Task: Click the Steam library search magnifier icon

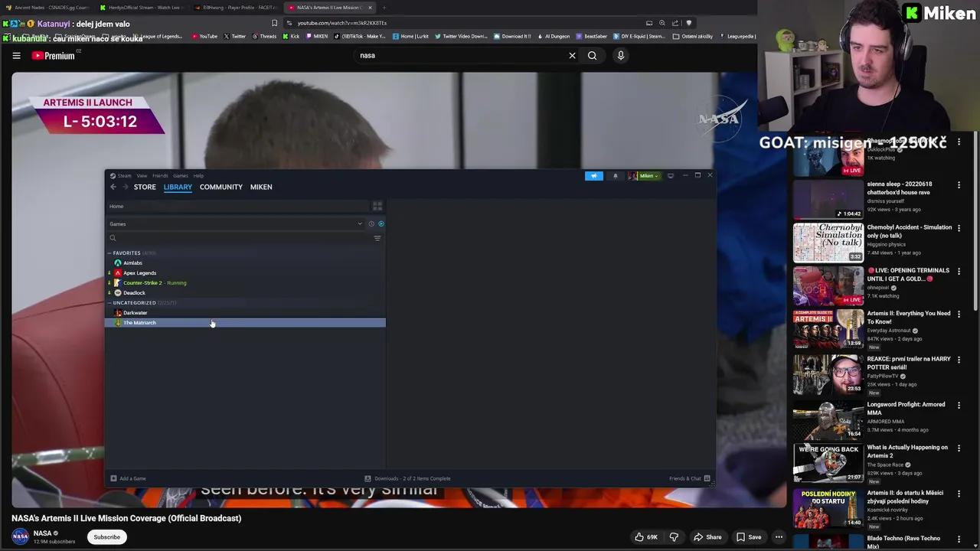Action: point(113,238)
